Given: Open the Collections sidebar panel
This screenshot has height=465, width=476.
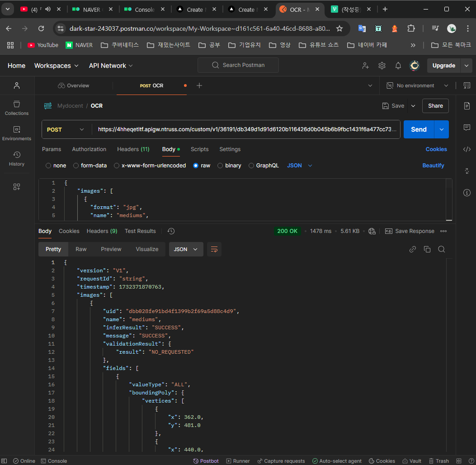Looking at the screenshot, I should coord(17,108).
